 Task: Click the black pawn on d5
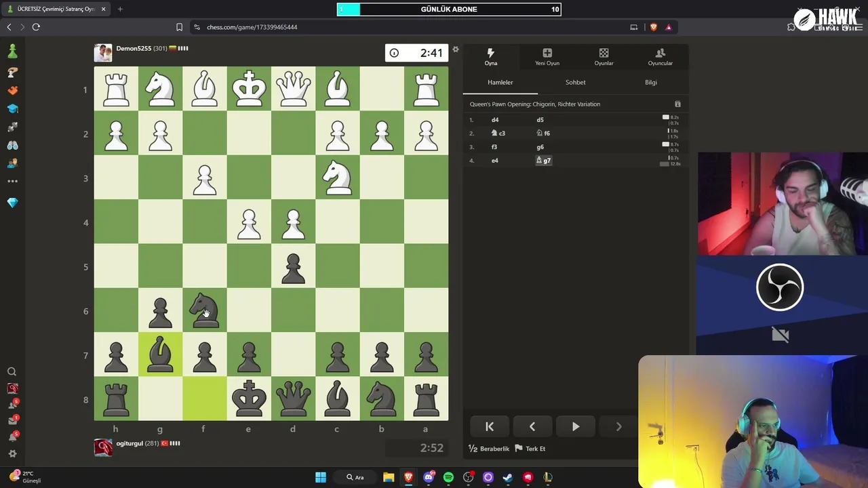point(293,267)
